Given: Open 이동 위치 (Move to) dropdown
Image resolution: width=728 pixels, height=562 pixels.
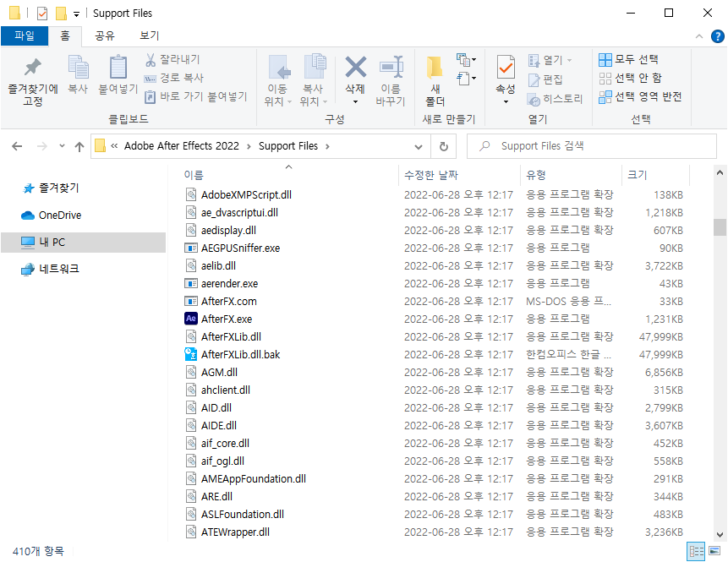Looking at the screenshot, I should coord(277,81).
